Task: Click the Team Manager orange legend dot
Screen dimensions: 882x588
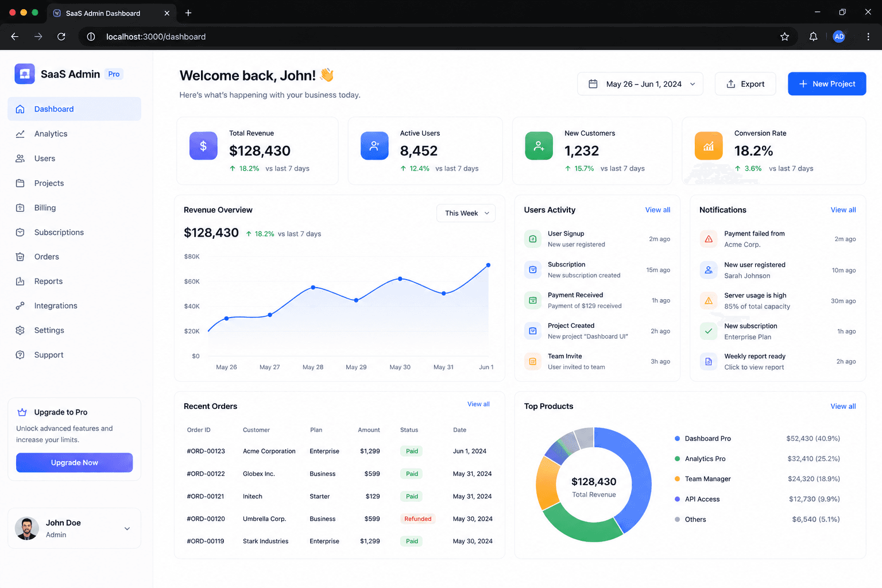Action: tap(678, 479)
